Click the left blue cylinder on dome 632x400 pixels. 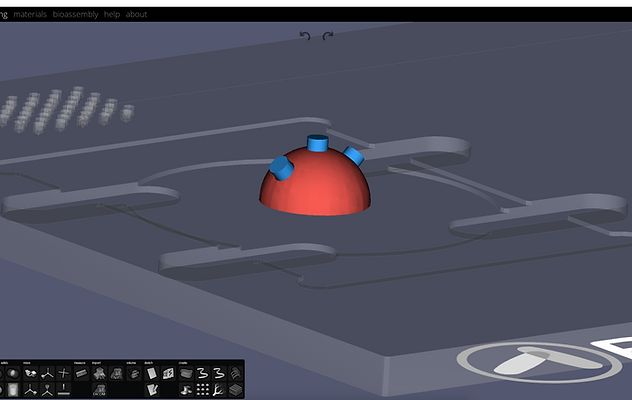(283, 168)
